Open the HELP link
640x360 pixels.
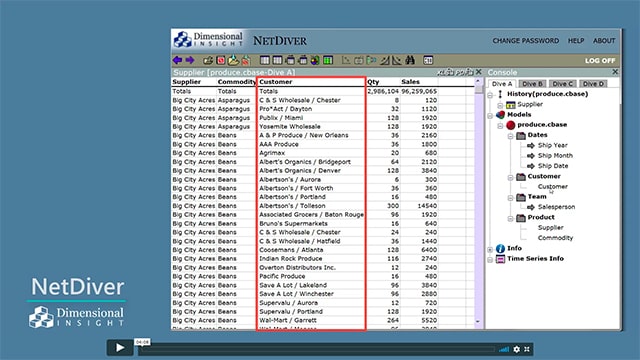point(576,41)
